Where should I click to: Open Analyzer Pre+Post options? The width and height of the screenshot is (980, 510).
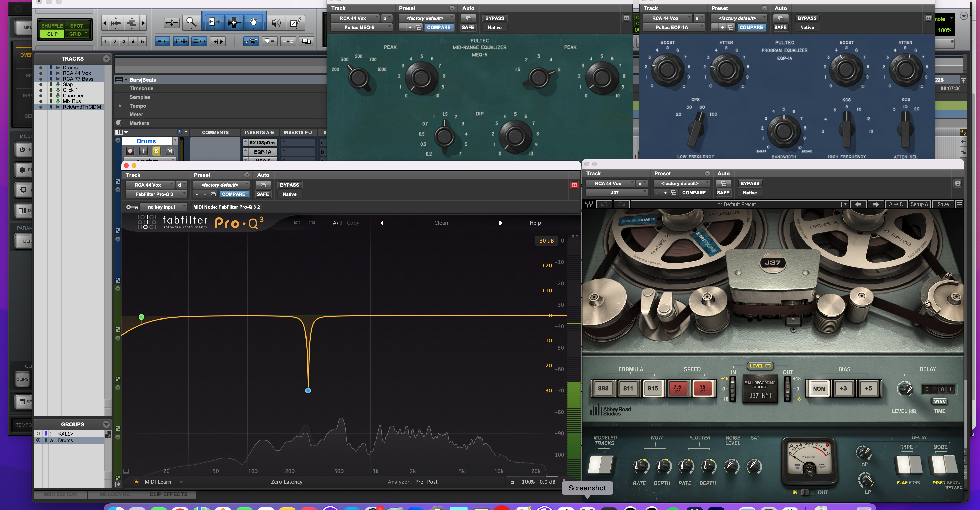(426, 481)
